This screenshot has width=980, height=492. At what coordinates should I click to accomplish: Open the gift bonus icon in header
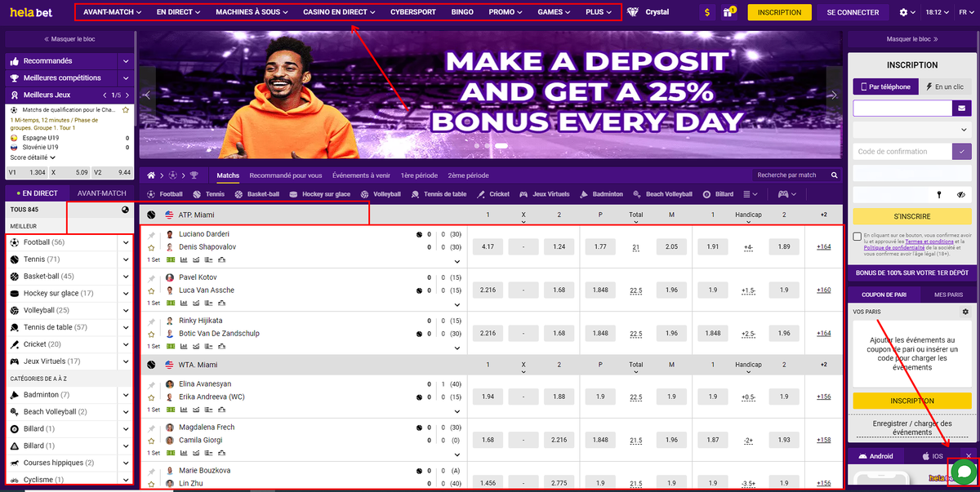728,12
